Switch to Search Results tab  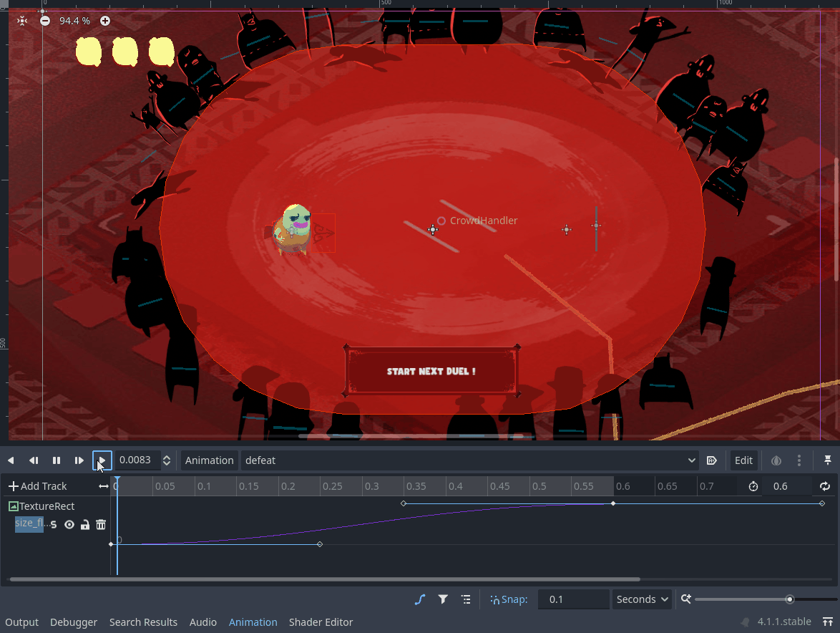tap(143, 622)
